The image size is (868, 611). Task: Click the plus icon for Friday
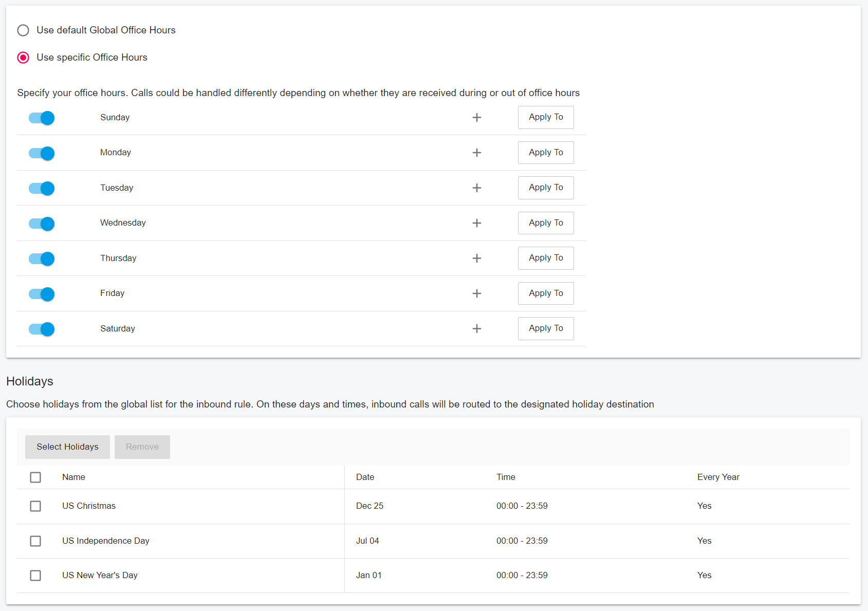tap(477, 293)
